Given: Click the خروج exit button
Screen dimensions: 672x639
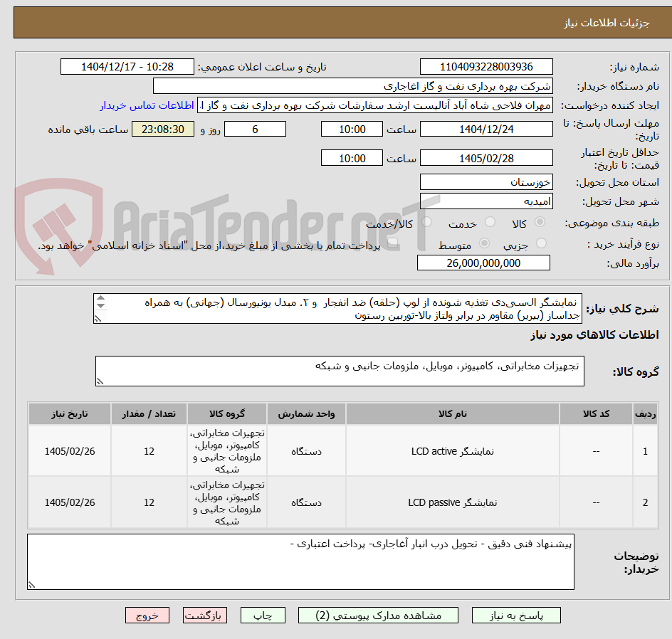Looking at the screenshot, I should point(147,616).
